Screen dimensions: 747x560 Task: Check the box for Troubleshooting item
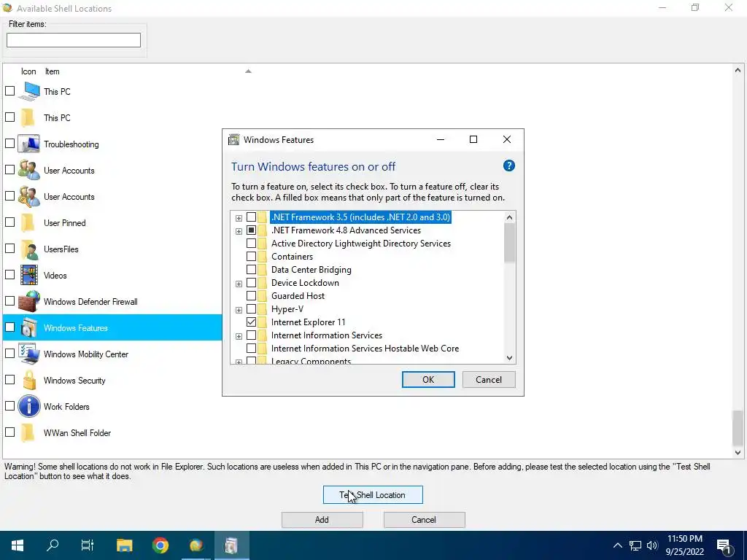pos(10,144)
